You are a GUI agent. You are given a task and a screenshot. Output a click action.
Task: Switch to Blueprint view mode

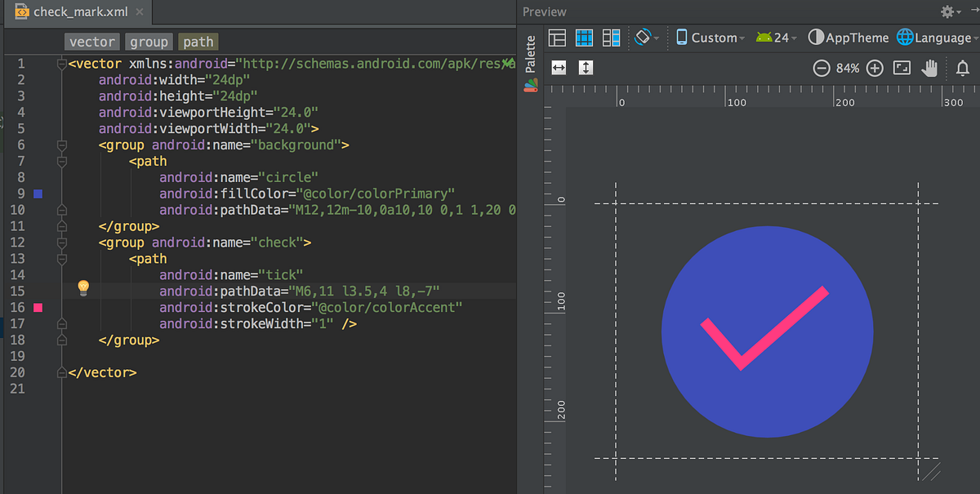point(583,38)
